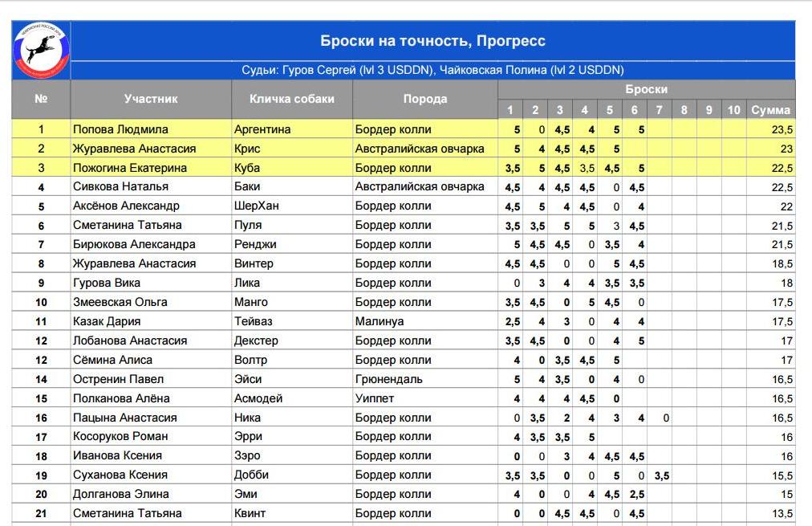Select dog name 'Лика'
Screen dimensions: 812x526
tap(247, 283)
